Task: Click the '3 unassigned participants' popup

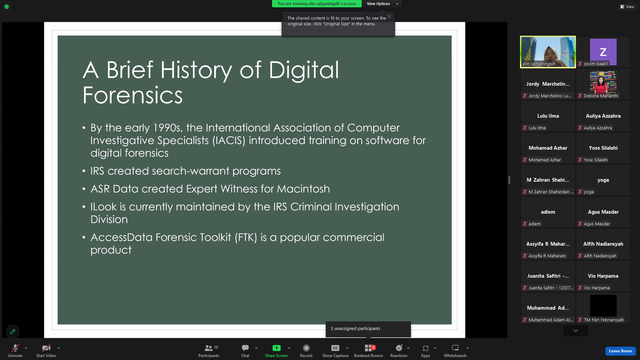Action: coord(368,329)
